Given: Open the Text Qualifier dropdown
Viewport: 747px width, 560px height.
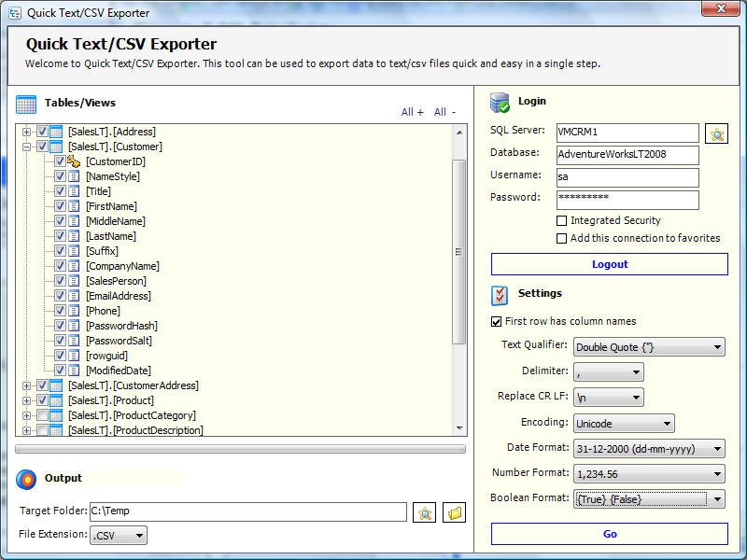Looking at the screenshot, I should [x=649, y=347].
